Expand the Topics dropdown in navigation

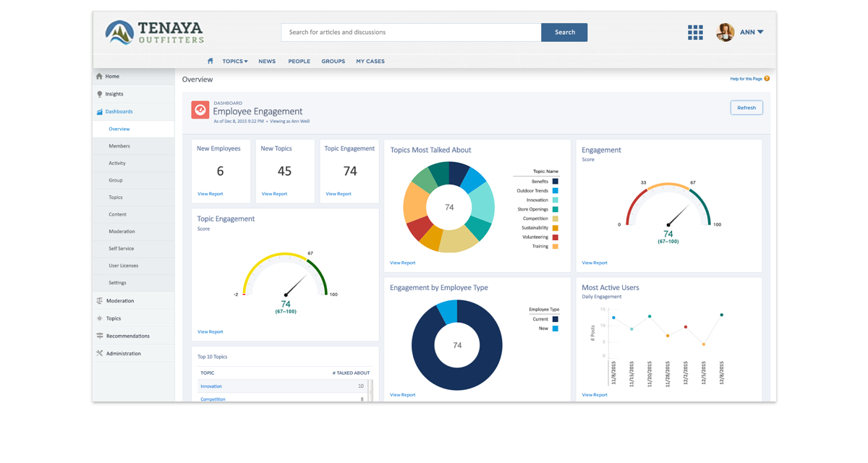(235, 61)
